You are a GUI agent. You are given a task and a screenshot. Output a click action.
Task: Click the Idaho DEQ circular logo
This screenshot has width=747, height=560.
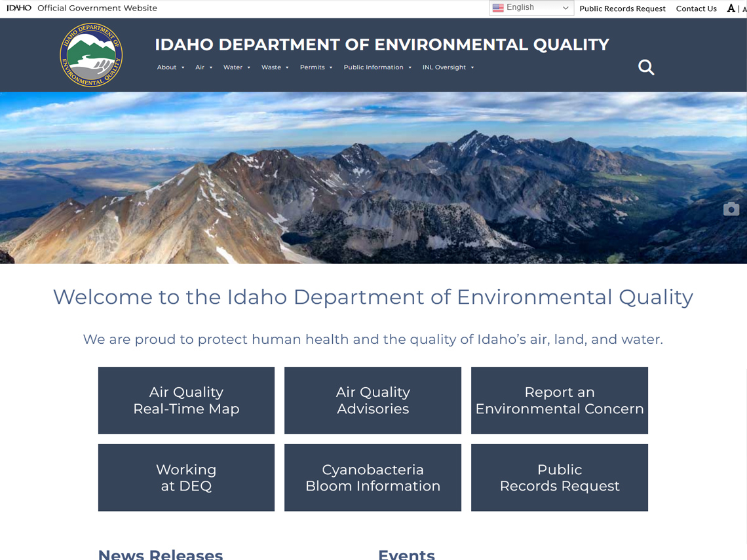click(x=91, y=55)
